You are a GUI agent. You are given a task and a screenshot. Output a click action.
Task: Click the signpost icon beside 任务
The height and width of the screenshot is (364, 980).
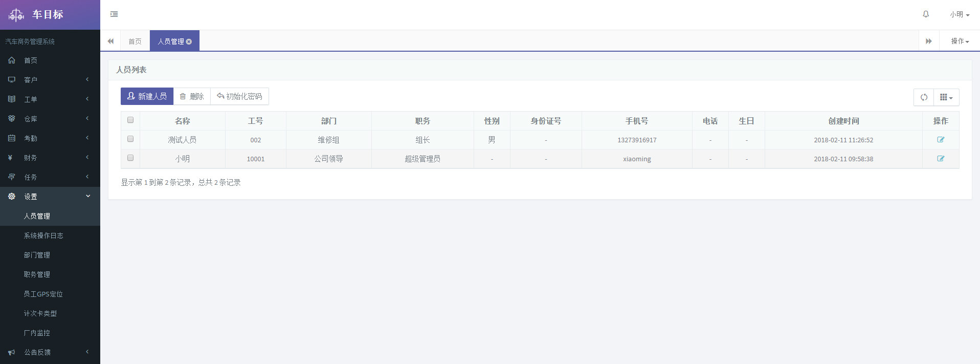pos(12,177)
